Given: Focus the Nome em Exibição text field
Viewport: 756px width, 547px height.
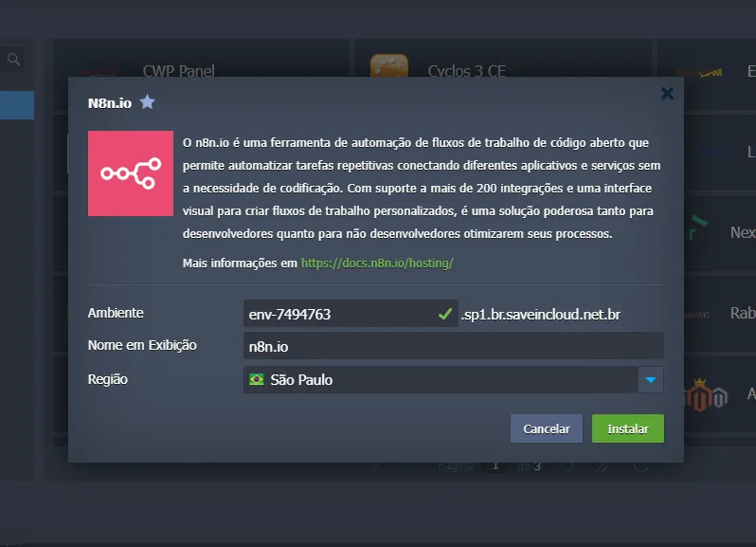Looking at the screenshot, I should (x=453, y=346).
